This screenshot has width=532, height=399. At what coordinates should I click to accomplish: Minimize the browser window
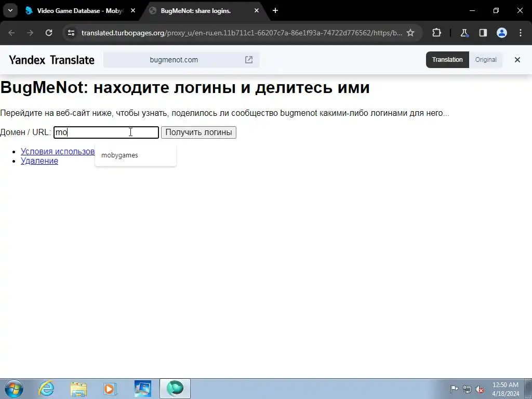pos(472,10)
